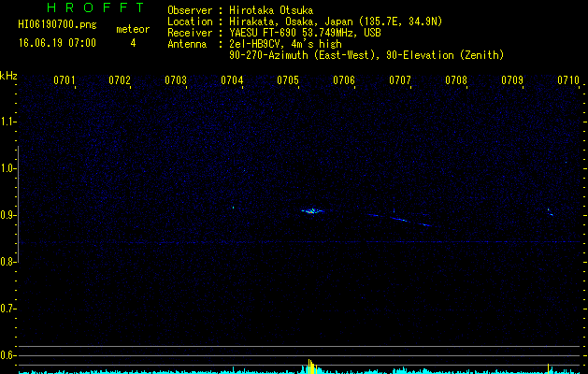588x374 pixels.
Task: Click the 0704 time axis marker
Action: pyautogui.click(x=232, y=79)
